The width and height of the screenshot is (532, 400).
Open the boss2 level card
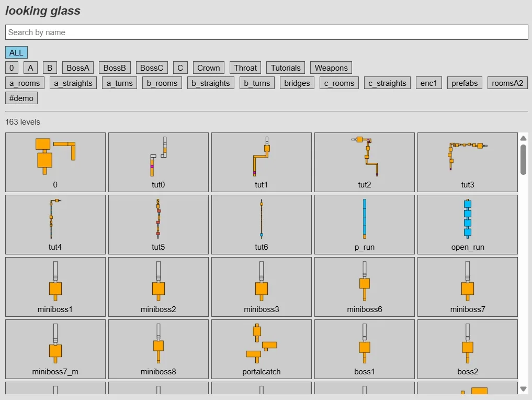(x=468, y=349)
